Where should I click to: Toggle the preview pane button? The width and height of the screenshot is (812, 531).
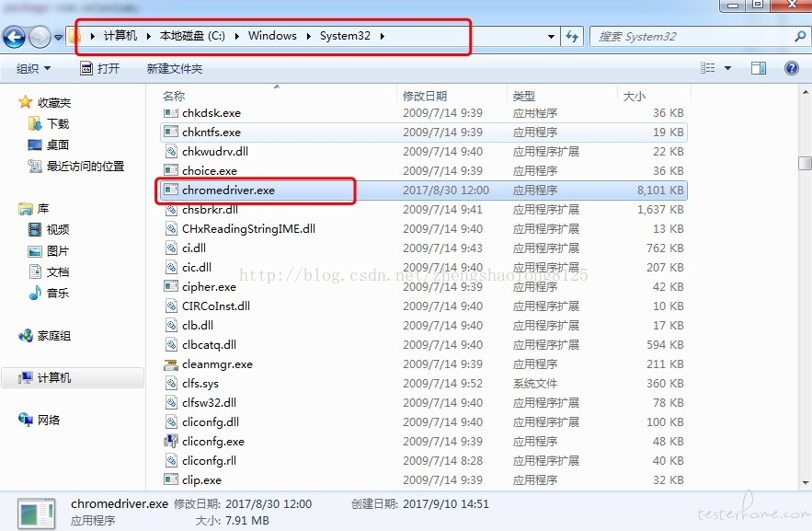click(759, 68)
